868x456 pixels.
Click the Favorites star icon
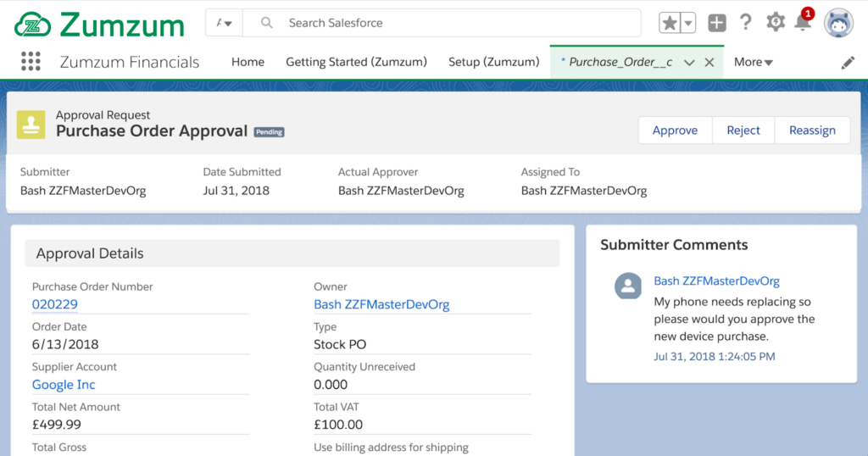pyautogui.click(x=670, y=23)
